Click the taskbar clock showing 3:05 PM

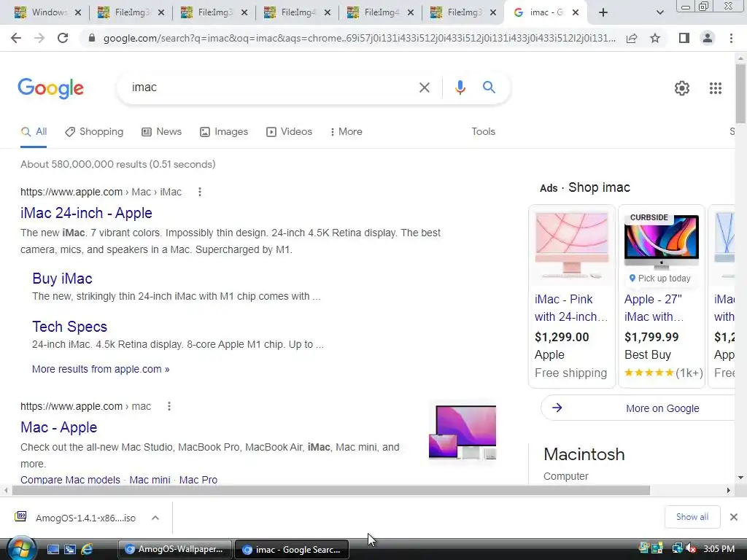[719, 549]
